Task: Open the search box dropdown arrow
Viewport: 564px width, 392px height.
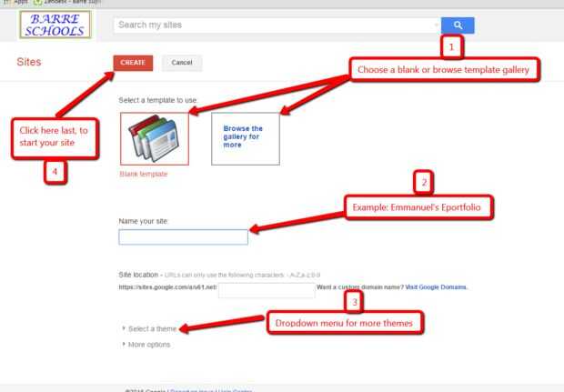Action: coord(437,25)
